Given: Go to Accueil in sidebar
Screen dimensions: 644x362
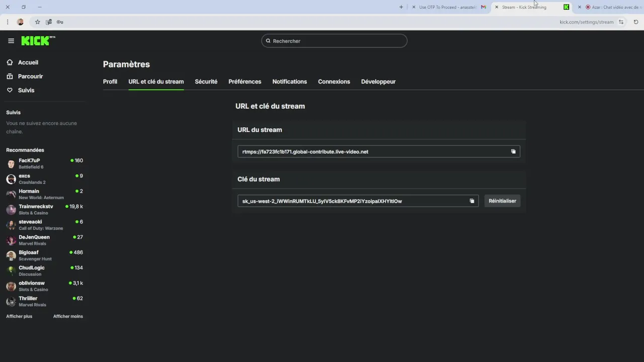Looking at the screenshot, I should click(x=28, y=62).
